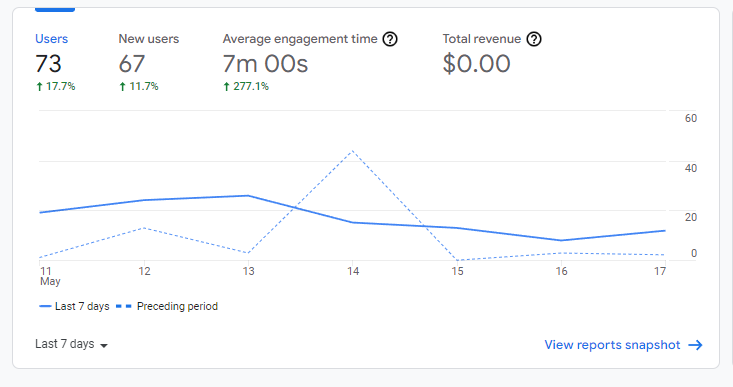
Task: Click the x-axis label 15
Action: click(457, 271)
